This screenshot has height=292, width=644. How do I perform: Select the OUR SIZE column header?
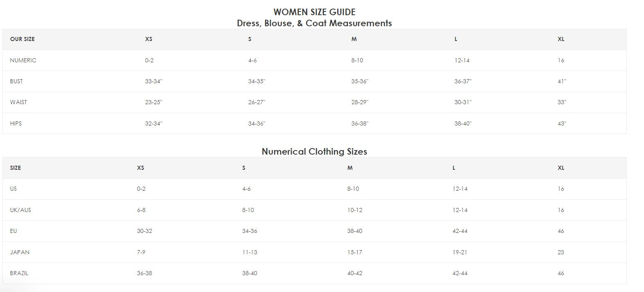pyautogui.click(x=22, y=39)
